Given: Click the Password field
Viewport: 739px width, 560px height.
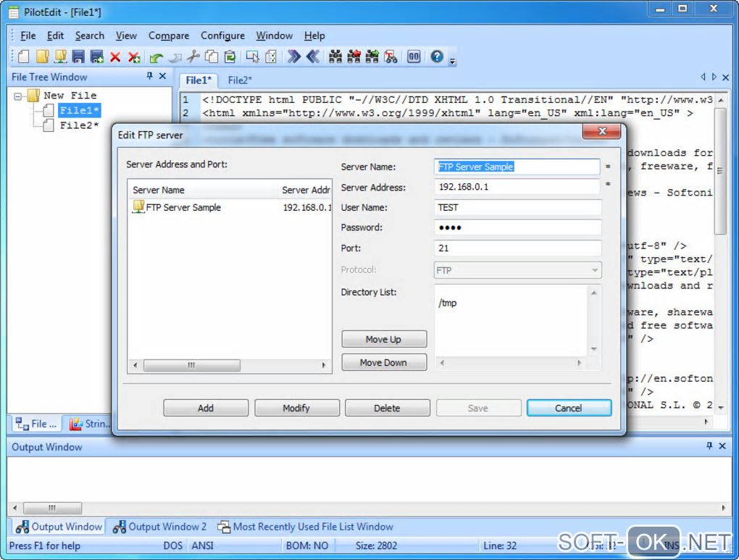Looking at the screenshot, I should (517, 227).
